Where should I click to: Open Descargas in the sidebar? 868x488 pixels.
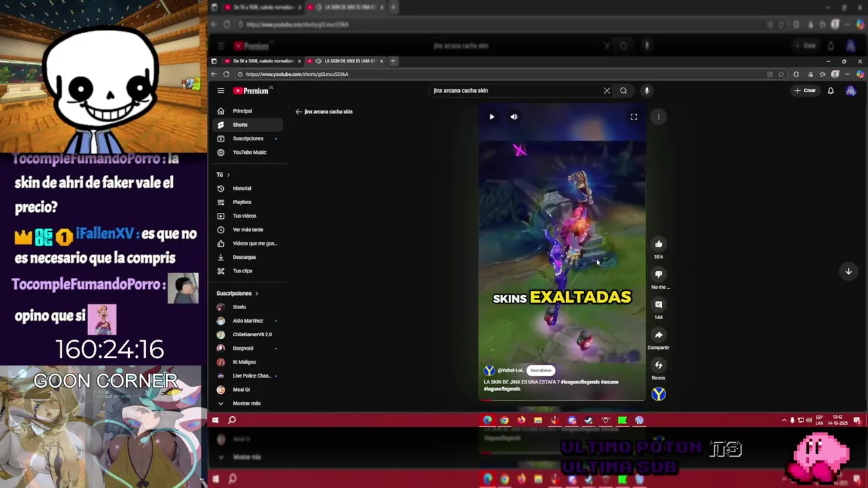(248, 258)
